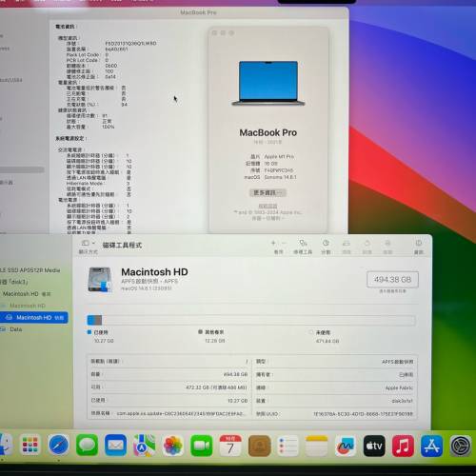Click the MacBook Pro heading in About window
The width and height of the screenshot is (476, 476).
(x=268, y=132)
